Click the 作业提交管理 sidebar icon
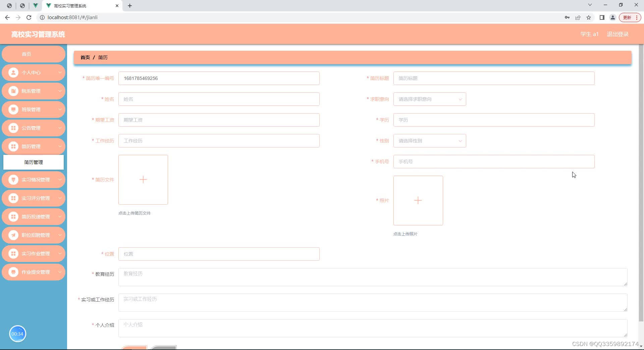 pos(13,272)
